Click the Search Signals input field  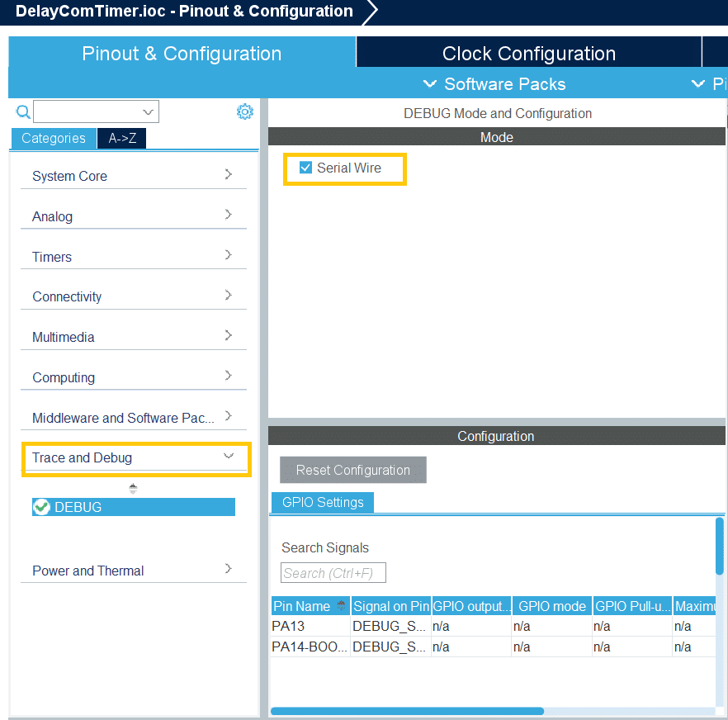click(333, 573)
